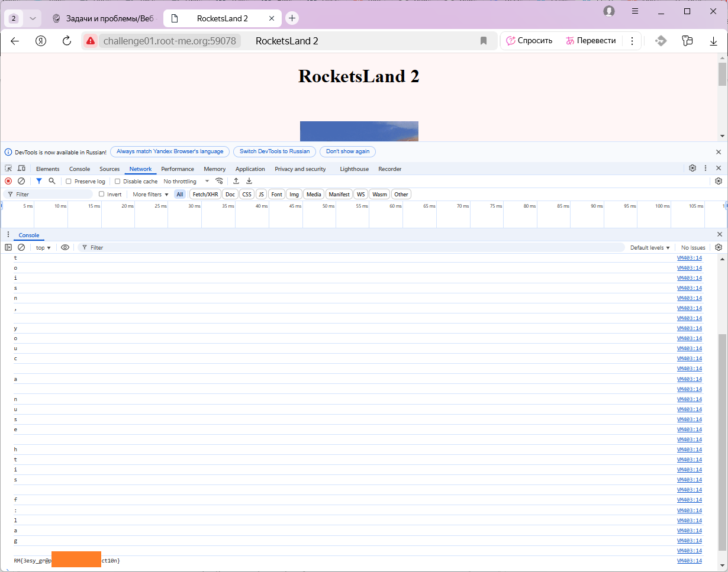Enable the Preserve log checkbox
728x572 pixels.
click(69, 182)
